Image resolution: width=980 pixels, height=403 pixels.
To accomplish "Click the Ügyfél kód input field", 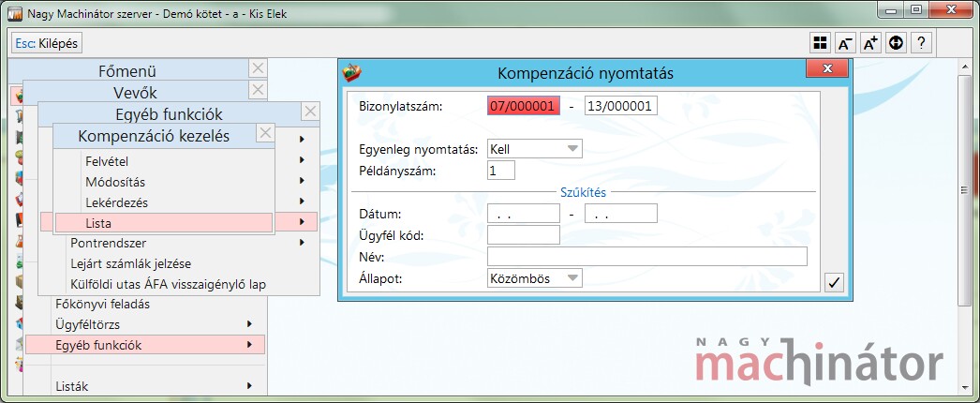I will 523,235.
